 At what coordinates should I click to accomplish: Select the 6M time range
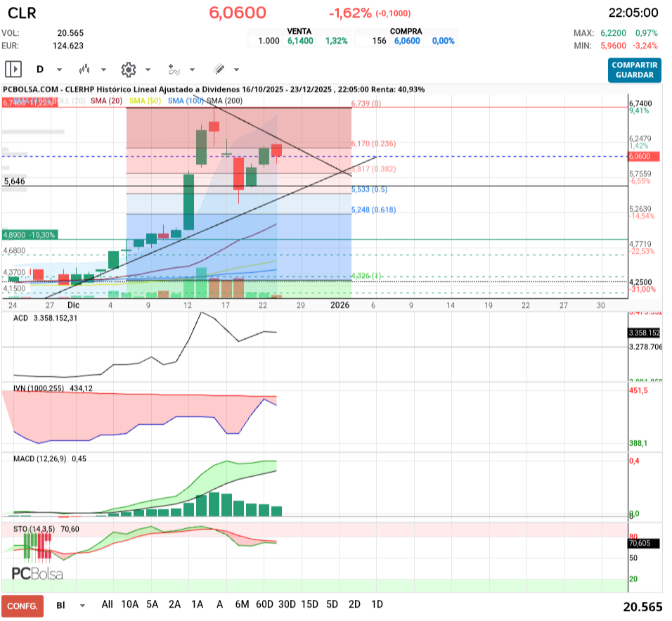pos(242,604)
